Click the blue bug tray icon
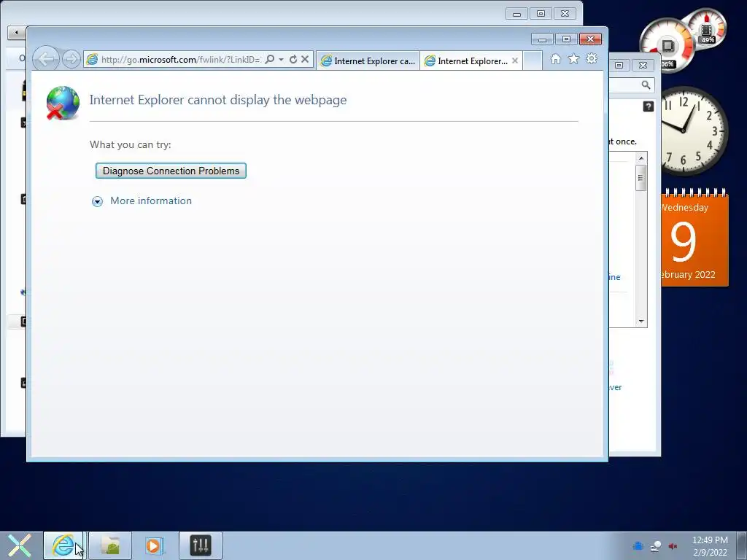Viewport: 747px width, 560px height. [638, 546]
